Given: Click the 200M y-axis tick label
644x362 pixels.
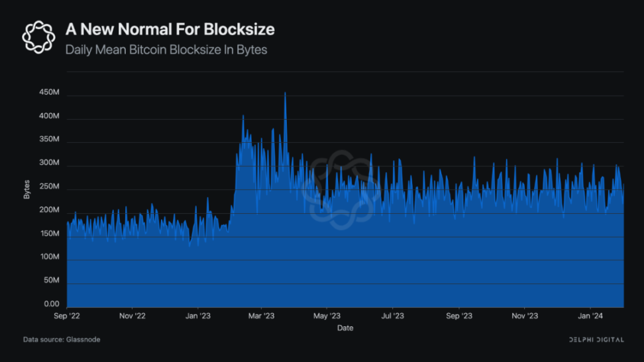Looking at the screenshot, I should (49, 210).
